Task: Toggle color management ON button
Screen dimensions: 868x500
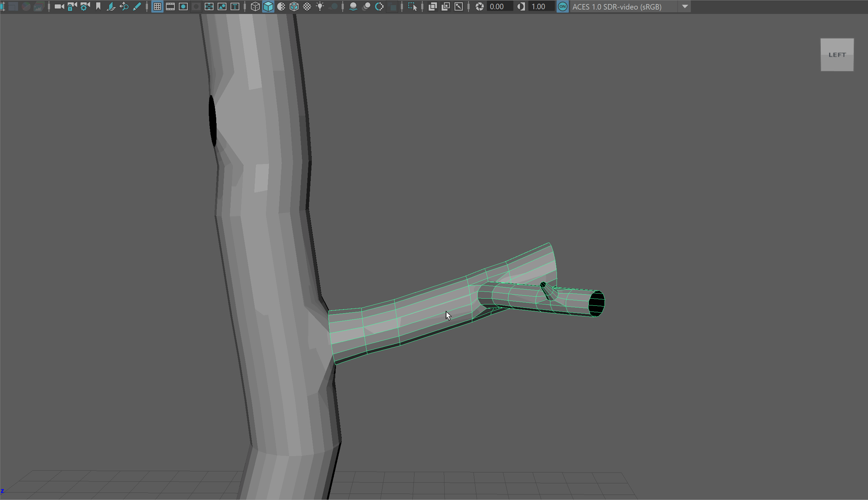Action: [x=562, y=6]
